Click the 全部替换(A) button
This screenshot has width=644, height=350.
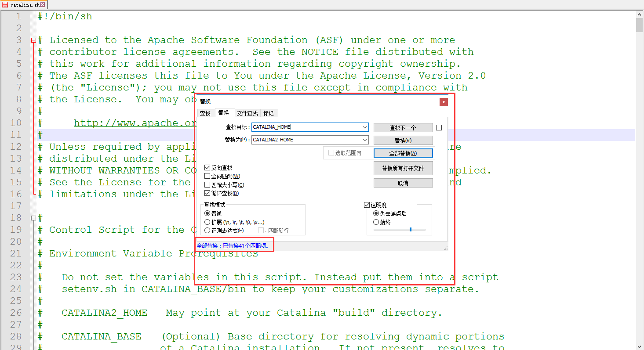[x=403, y=153]
